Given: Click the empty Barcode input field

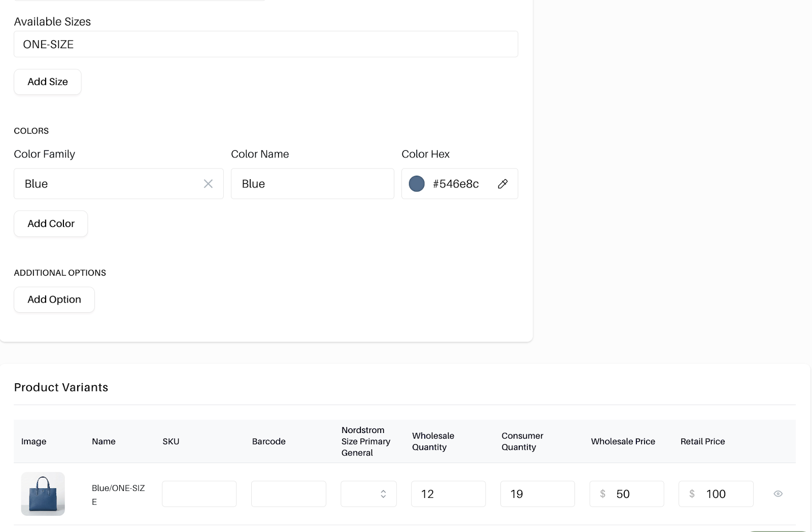Looking at the screenshot, I should click(288, 493).
